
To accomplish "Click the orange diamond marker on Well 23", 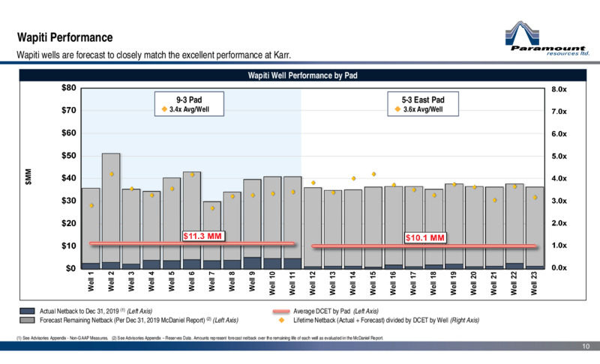I will coord(535,198).
